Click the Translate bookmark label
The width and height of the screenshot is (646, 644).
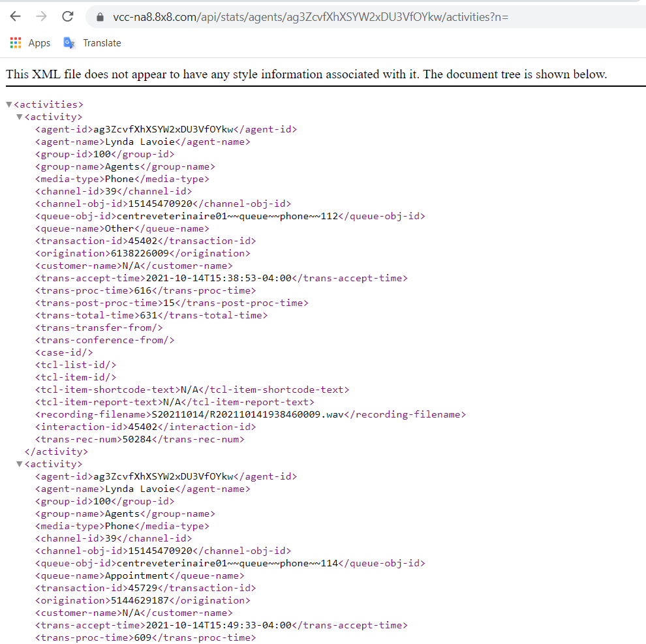tap(102, 43)
